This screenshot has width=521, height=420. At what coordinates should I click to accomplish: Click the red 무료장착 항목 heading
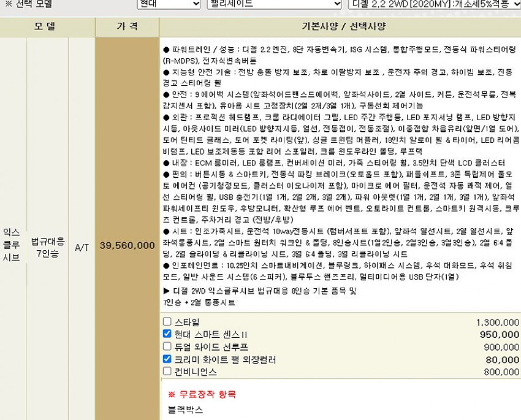click(x=202, y=394)
